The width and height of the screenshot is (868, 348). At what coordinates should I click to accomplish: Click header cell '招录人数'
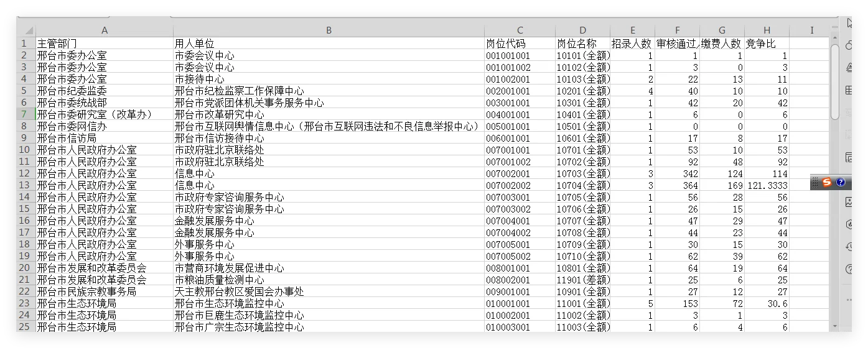633,43
